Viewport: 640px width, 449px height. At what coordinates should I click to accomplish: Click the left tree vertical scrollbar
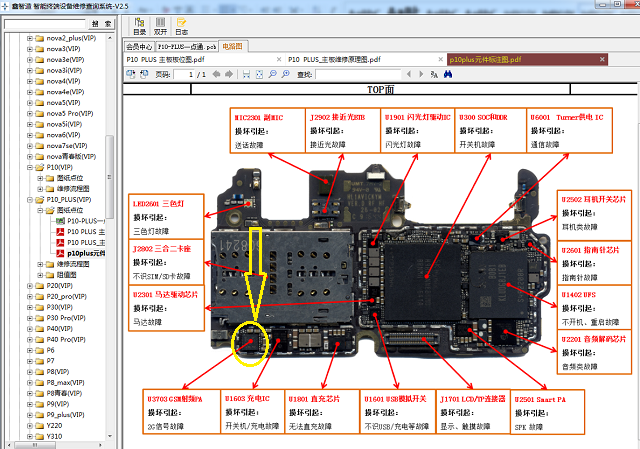coord(109,235)
